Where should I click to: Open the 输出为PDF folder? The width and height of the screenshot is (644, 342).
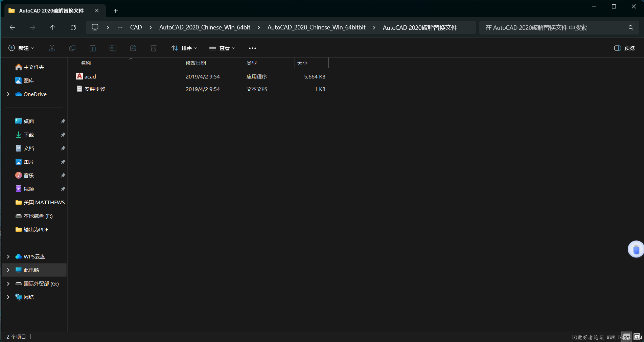point(32,229)
